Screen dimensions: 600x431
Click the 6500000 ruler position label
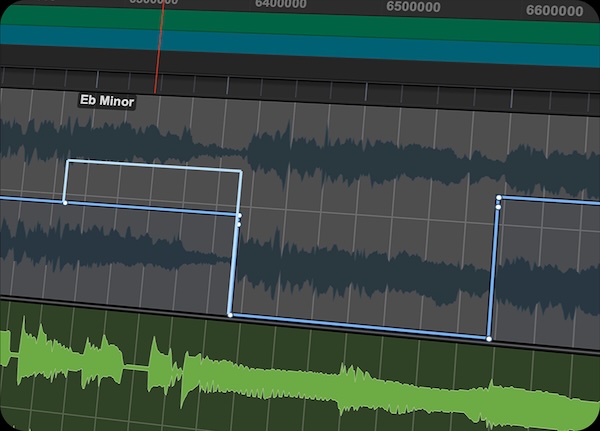point(413,7)
